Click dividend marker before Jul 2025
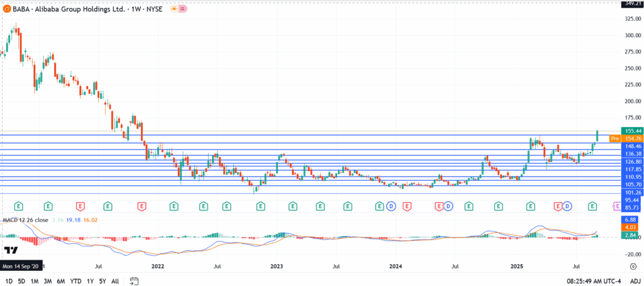Screen dimensions: 644x286 [567, 205]
